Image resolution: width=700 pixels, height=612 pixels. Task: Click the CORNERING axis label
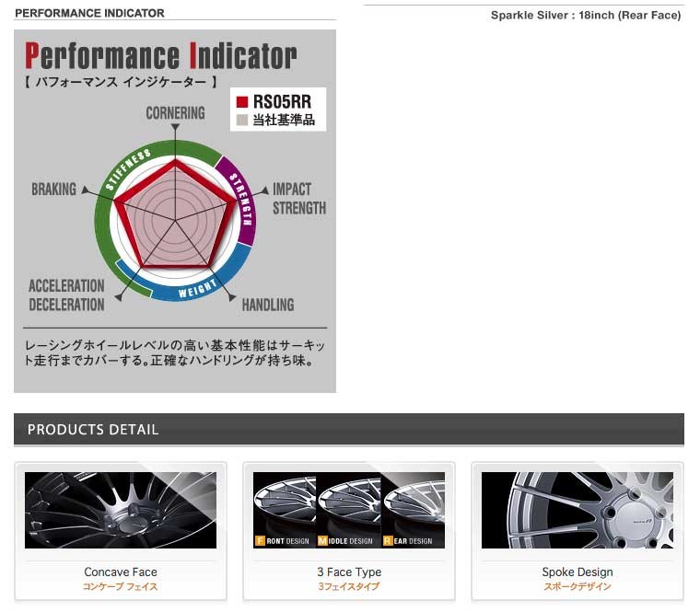pyautogui.click(x=175, y=113)
